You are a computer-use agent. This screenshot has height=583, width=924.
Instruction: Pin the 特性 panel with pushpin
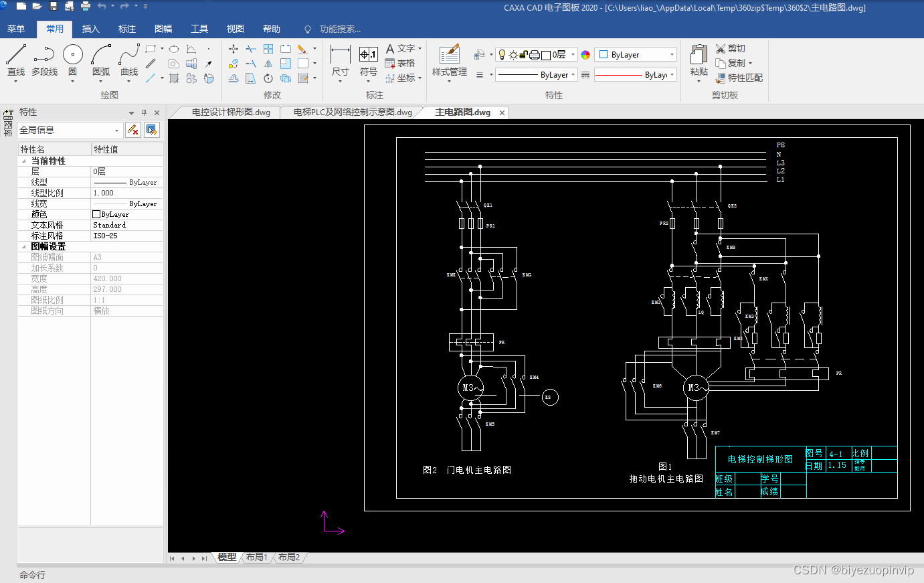coord(144,112)
